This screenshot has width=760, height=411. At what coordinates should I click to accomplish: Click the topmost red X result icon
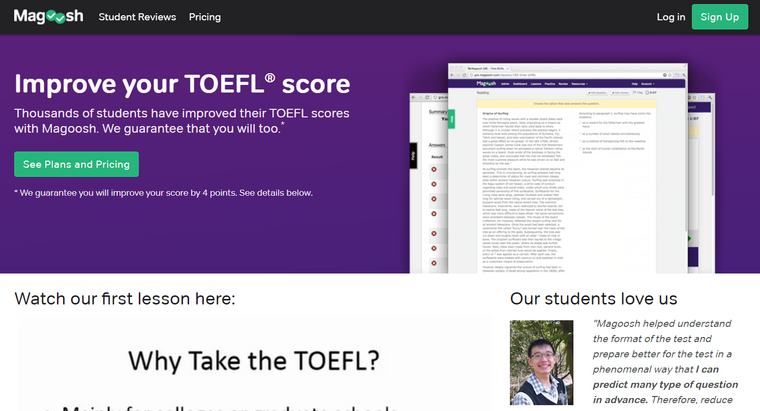434,170
